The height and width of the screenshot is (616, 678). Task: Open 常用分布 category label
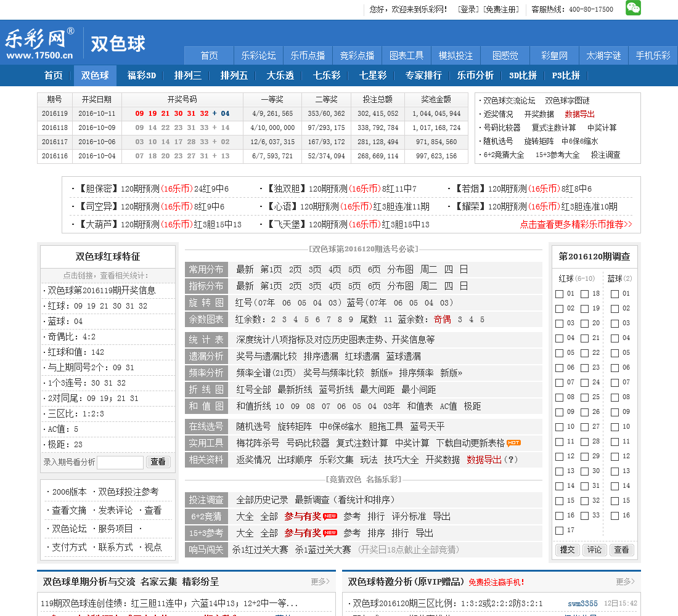point(206,269)
